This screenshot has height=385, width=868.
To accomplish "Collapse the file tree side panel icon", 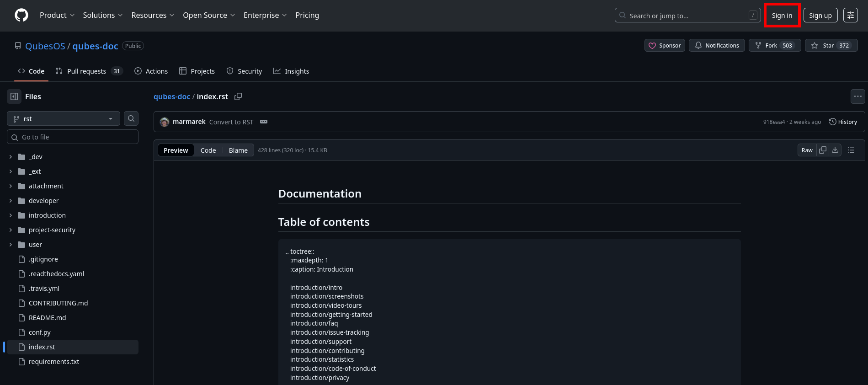I will click(14, 96).
